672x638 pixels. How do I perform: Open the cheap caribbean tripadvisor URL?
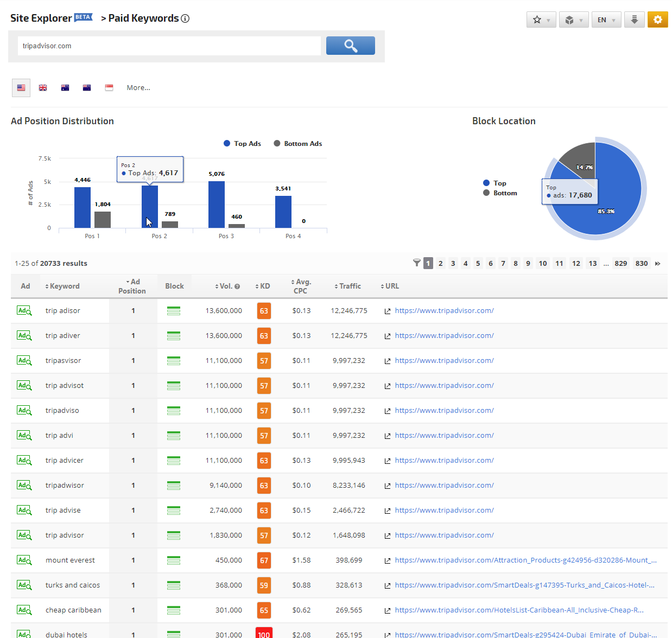(x=519, y=610)
